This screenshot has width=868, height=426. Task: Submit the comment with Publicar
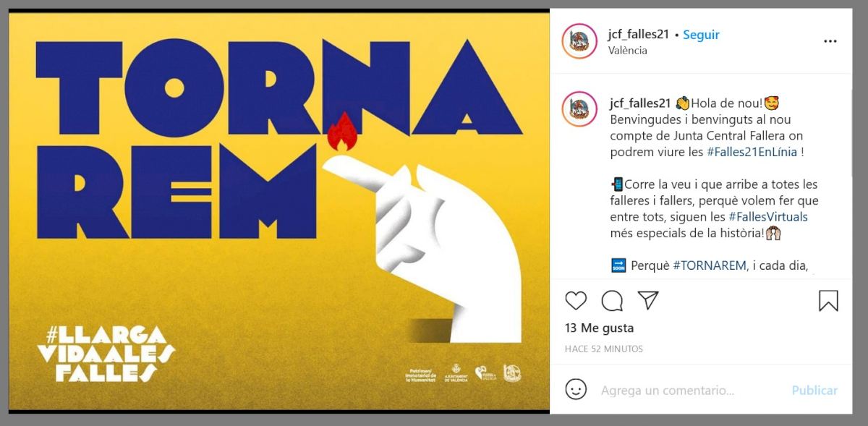pyautogui.click(x=814, y=391)
